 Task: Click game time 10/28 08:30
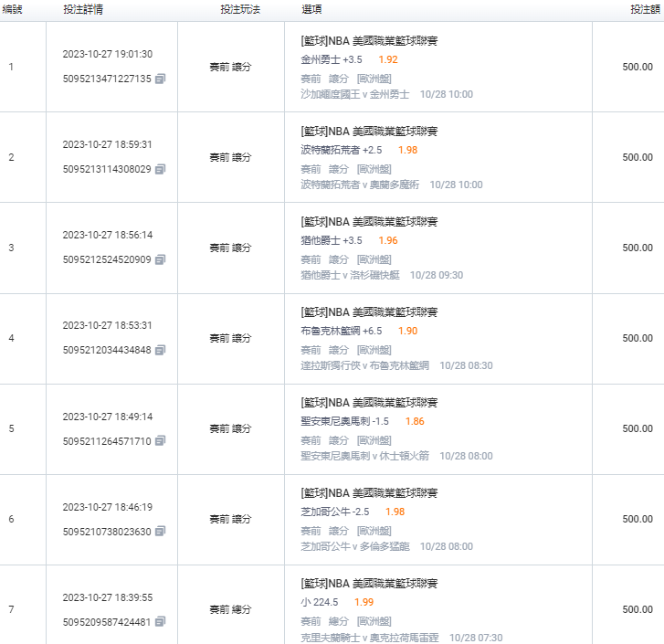tap(466, 365)
